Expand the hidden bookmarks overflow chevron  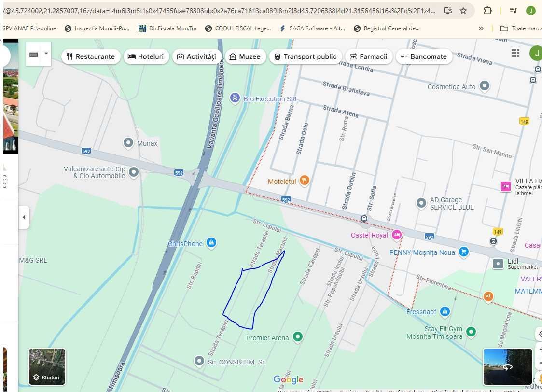pos(481,28)
